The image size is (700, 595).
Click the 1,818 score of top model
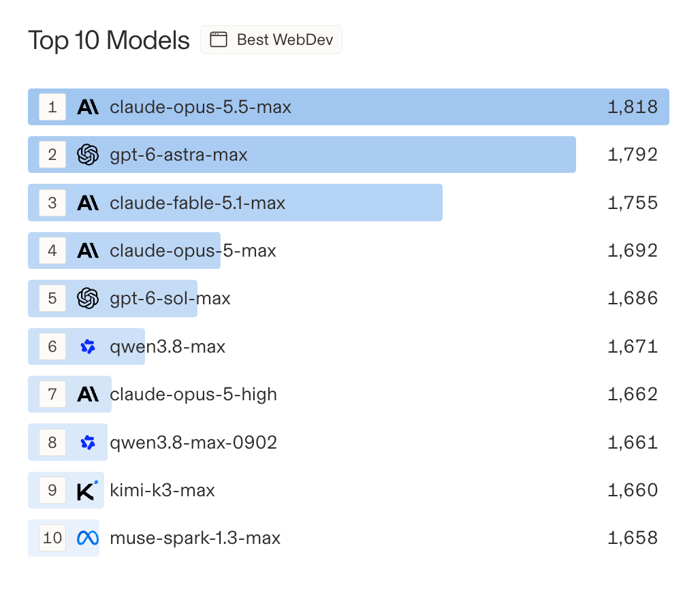(633, 107)
